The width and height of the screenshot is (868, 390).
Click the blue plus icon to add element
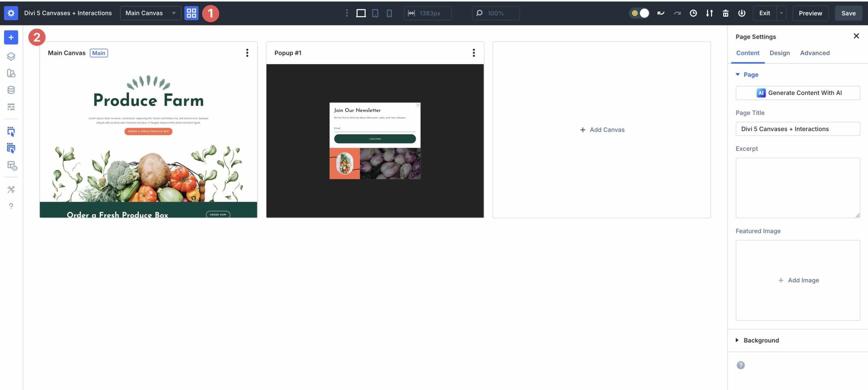[x=11, y=37]
